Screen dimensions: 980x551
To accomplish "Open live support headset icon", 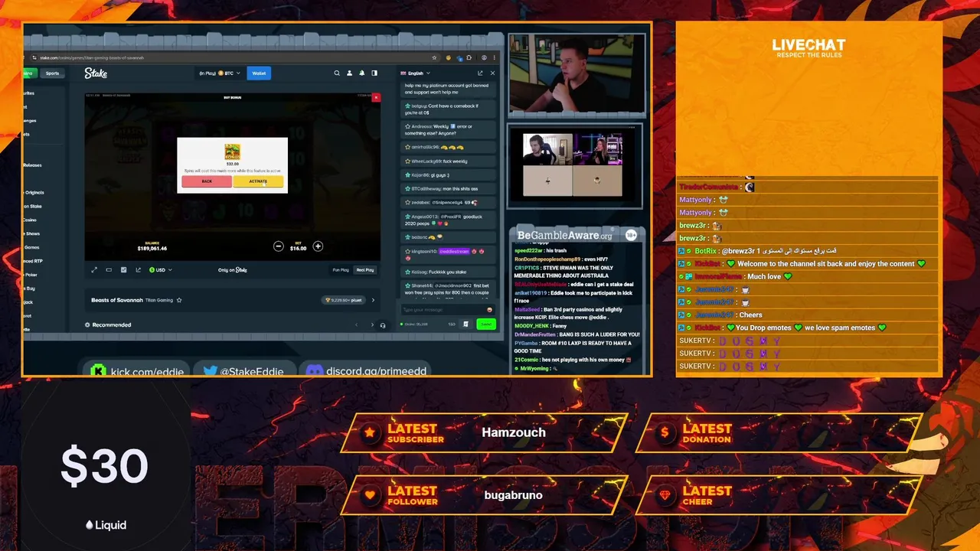I will click(x=383, y=325).
